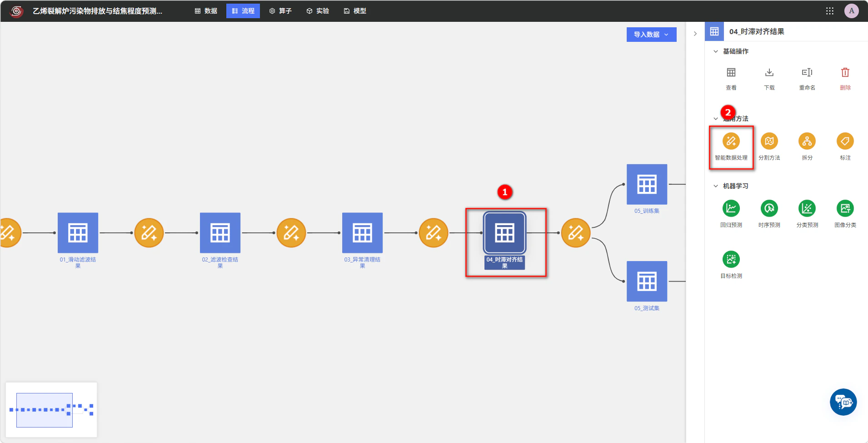Collapse the 机器学习 section
The image size is (868, 443).
[716, 186]
